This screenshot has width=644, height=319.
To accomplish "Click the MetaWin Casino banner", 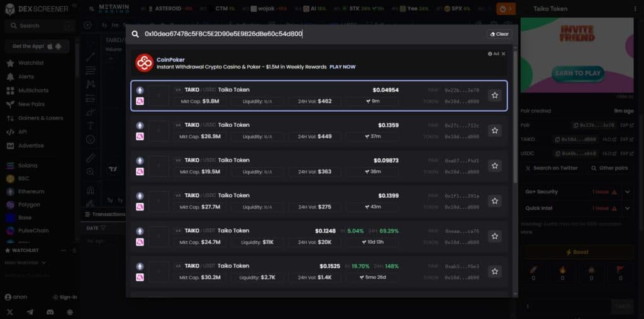I will (114, 9).
